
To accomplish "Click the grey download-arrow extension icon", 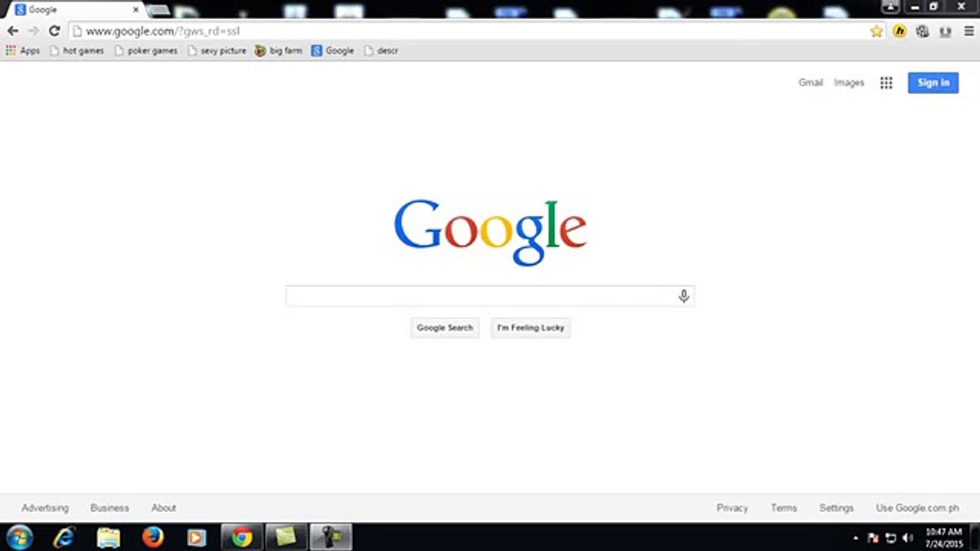I will tap(946, 31).
